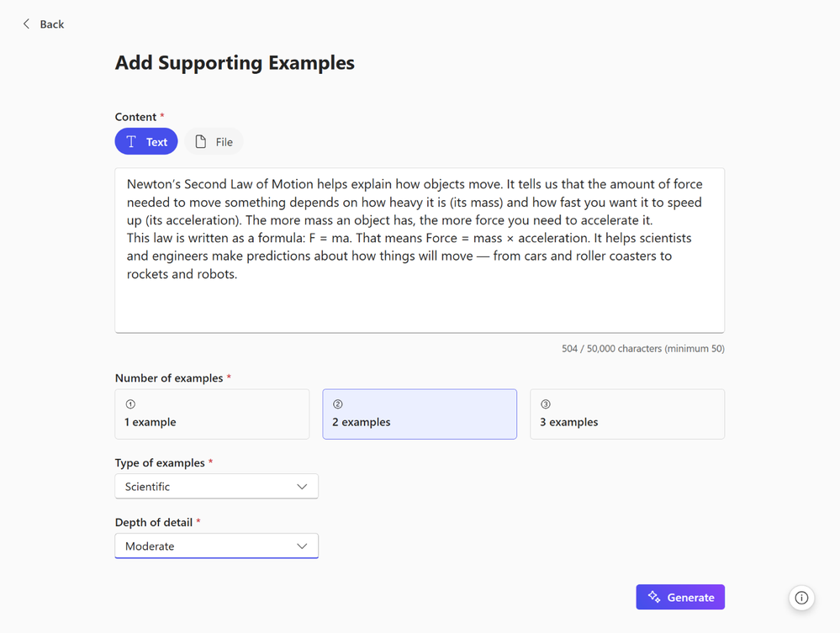The image size is (840, 633).
Task: Choose the 2 examples option
Action: tap(420, 414)
